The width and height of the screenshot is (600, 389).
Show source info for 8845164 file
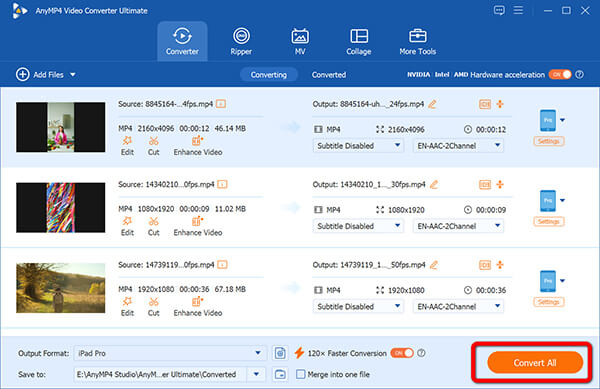(x=221, y=104)
